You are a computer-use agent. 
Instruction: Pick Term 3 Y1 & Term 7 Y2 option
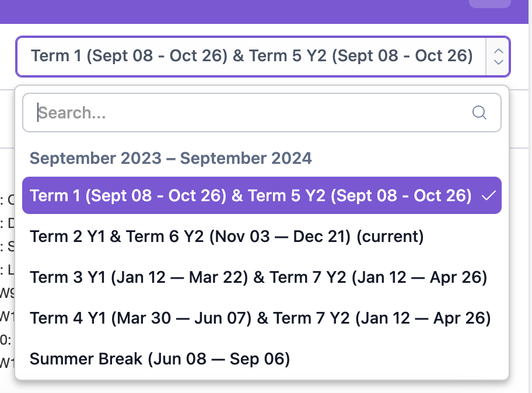pos(257,277)
